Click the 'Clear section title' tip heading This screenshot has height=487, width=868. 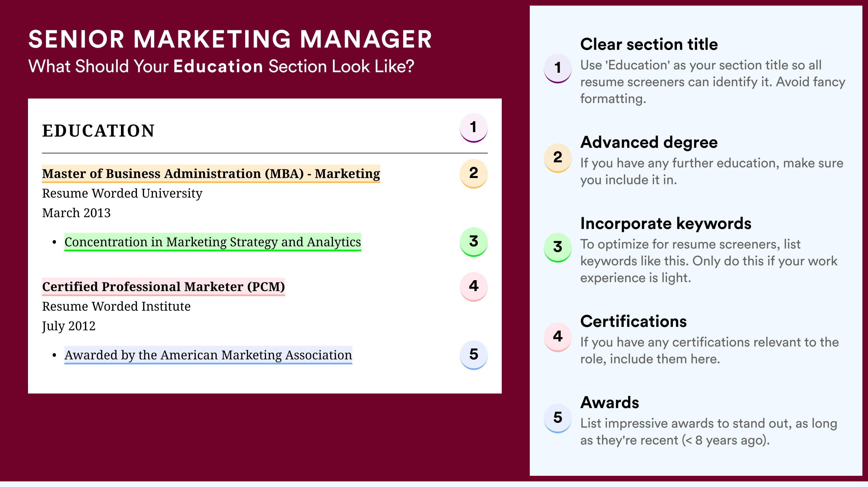[x=649, y=44]
